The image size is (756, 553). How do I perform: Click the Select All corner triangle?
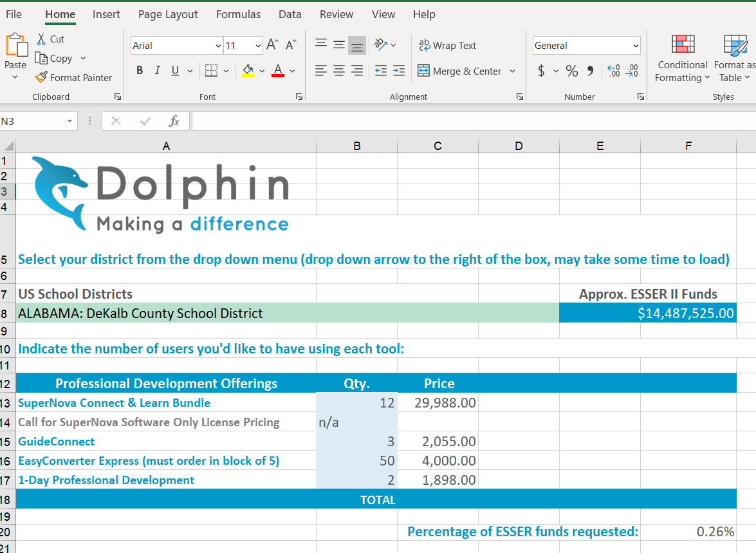coord(8,145)
